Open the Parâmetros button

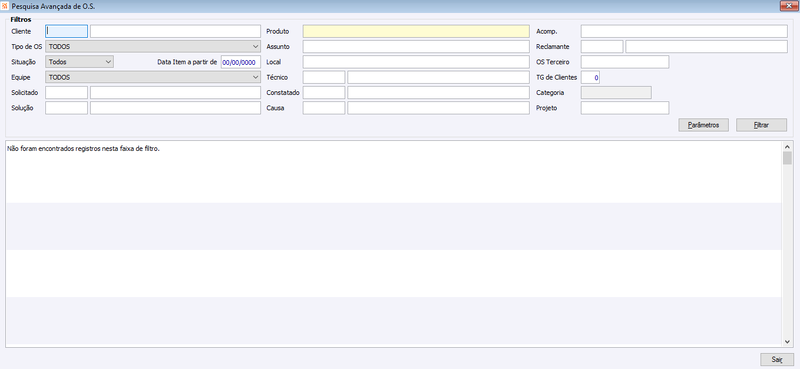click(x=704, y=125)
